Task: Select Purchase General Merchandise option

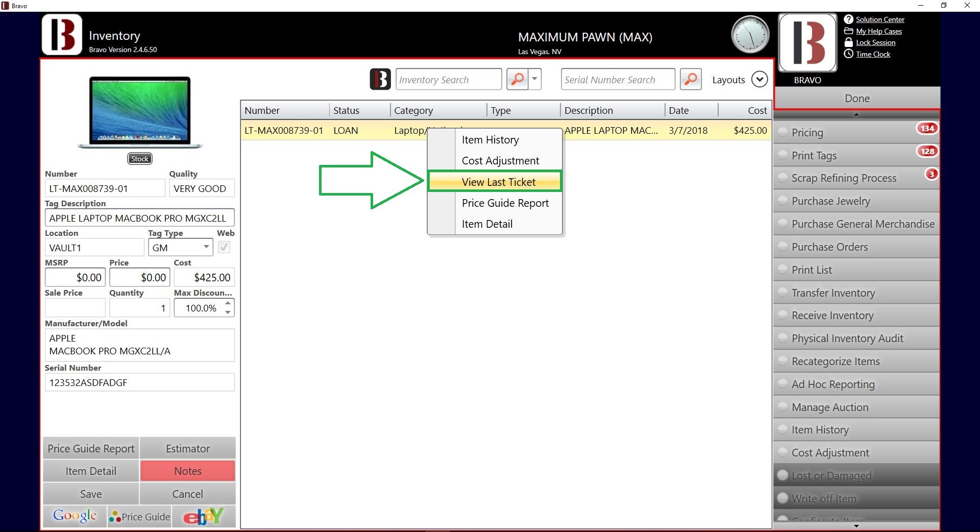Action: pos(856,224)
